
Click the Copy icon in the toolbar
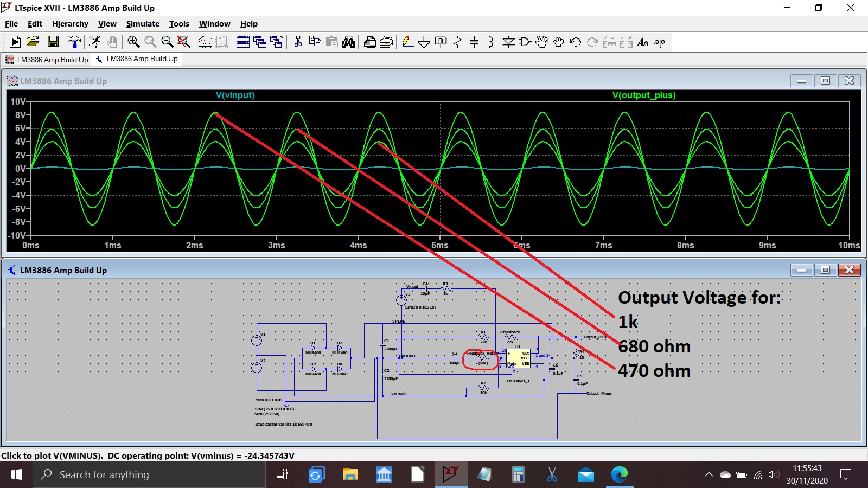315,42
